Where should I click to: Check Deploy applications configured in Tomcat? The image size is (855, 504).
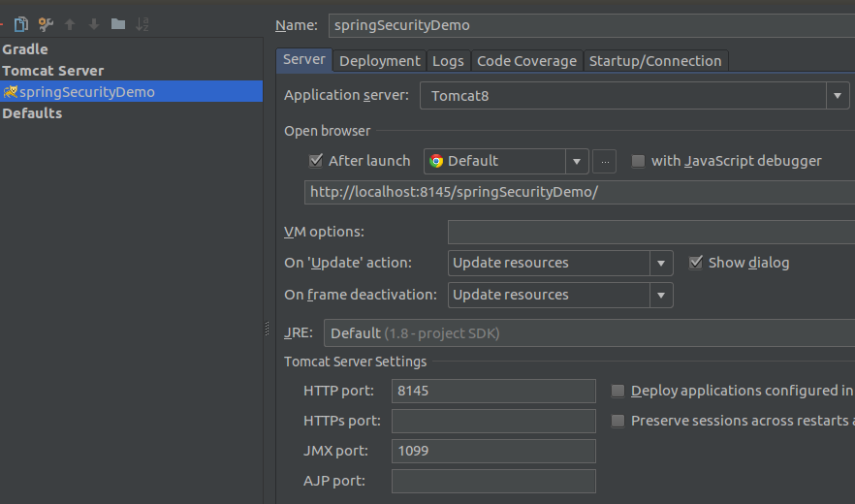(617, 391)
